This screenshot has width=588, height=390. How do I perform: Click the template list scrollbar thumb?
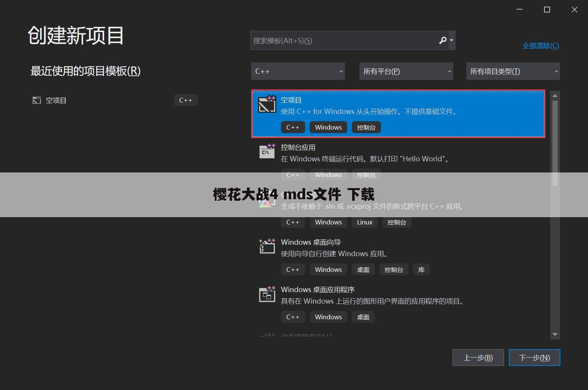(x=555, y=143)
